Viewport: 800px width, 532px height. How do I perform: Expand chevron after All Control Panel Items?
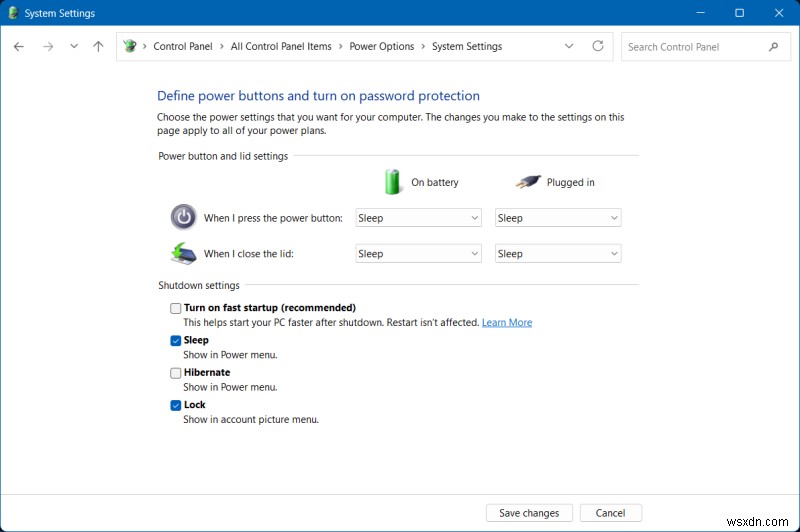[x=340, y=46]
